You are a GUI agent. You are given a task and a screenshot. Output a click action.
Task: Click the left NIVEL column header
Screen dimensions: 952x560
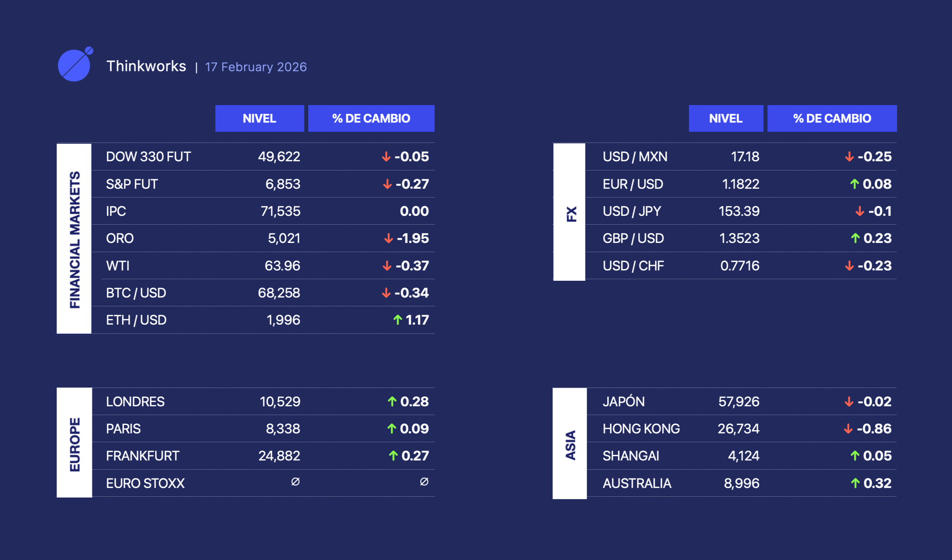click(x=260, y=118)
